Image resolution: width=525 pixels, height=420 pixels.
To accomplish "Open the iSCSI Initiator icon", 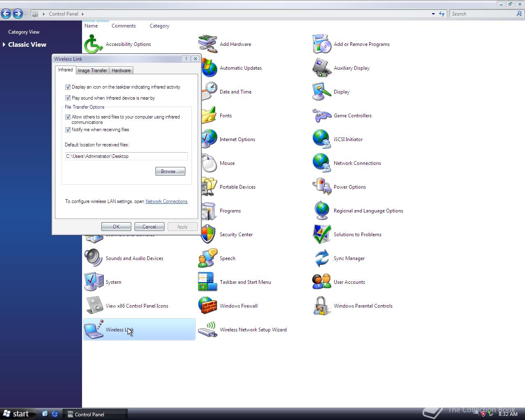I will pos(322,139).
